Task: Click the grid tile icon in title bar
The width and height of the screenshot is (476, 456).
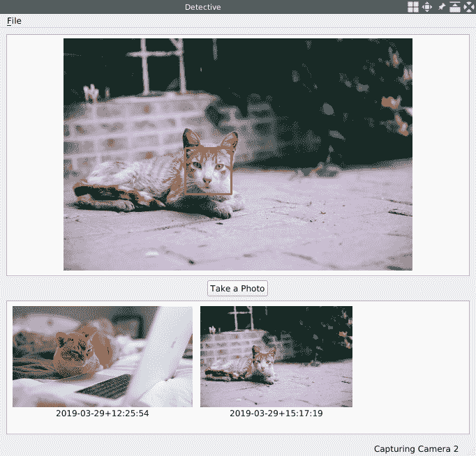Action: tap(413, 7)
